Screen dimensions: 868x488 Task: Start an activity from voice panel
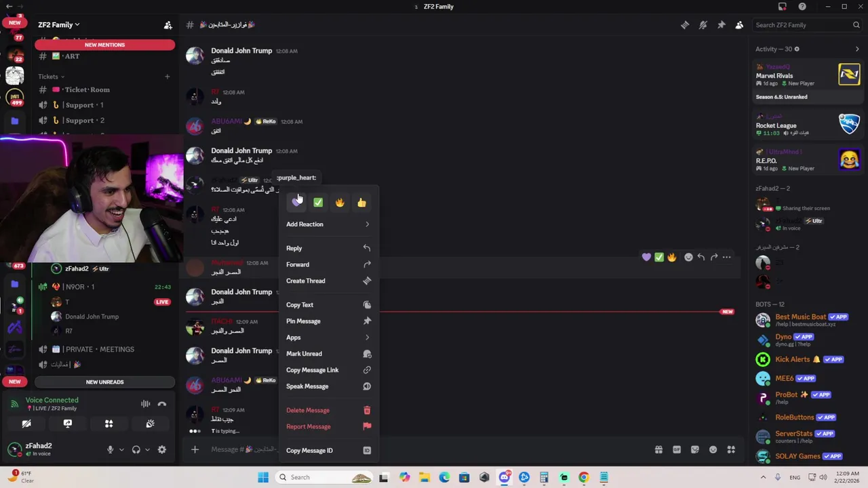tap(108, 424)
